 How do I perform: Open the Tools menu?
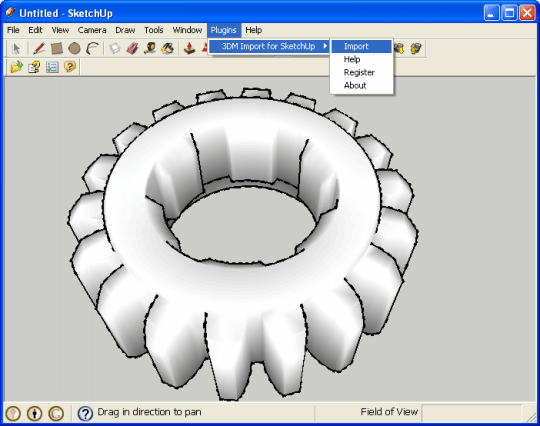coord(154,30)
